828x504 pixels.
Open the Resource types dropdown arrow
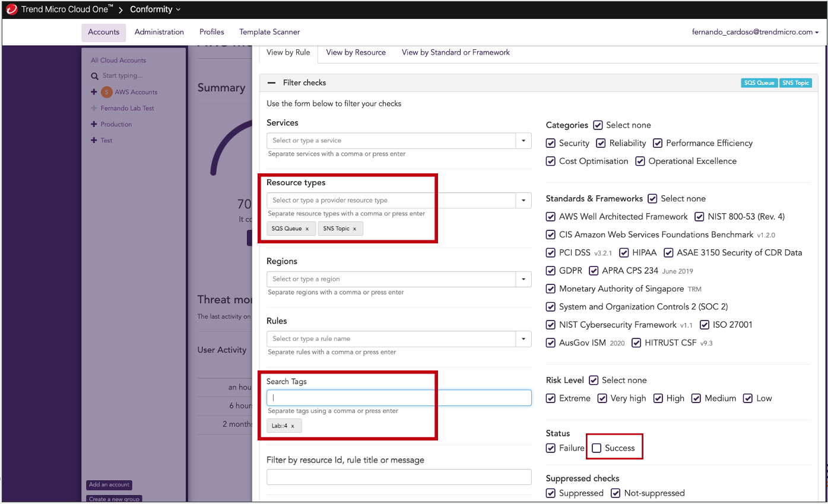[524, 201]
